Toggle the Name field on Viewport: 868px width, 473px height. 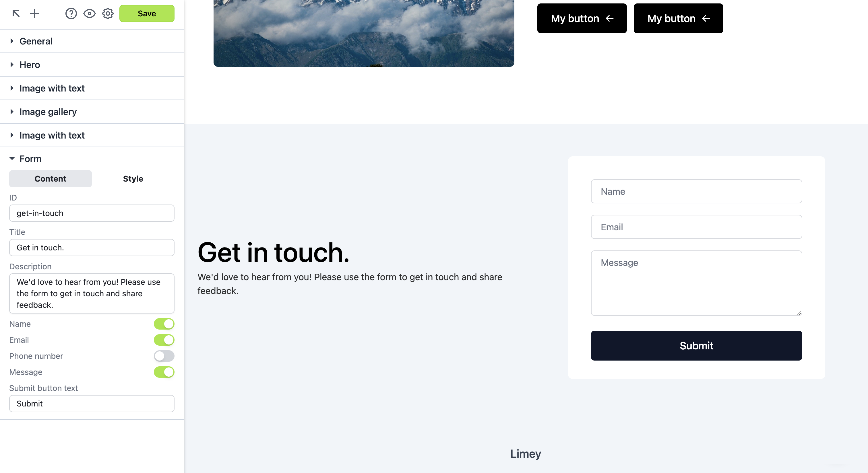click(x=164, y=324)
